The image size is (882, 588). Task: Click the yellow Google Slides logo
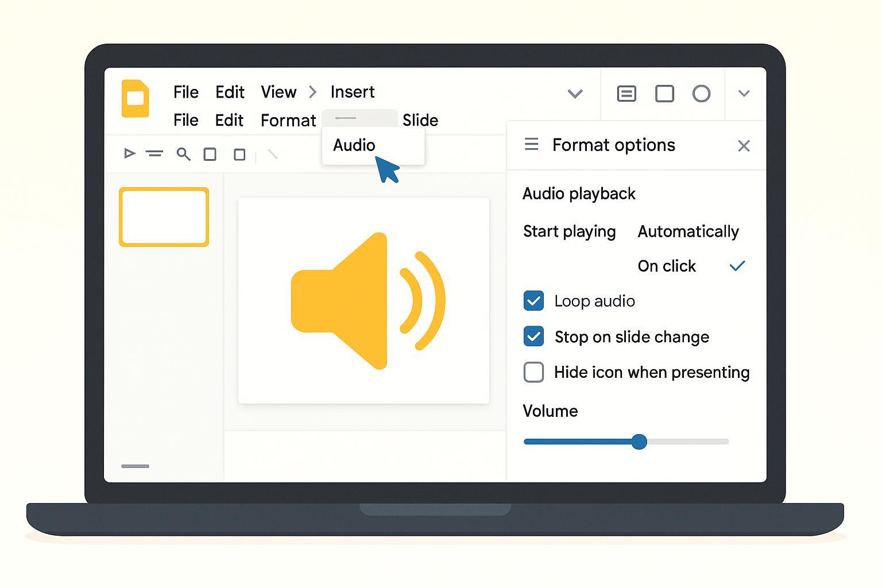pyautogui.click(x=136, y=99)
